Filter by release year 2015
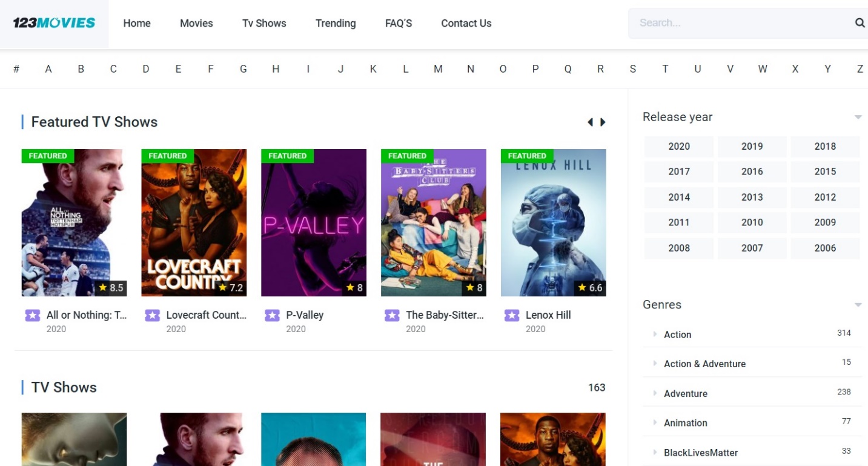Viewport: 868px width, 466px height. [825, 171]
